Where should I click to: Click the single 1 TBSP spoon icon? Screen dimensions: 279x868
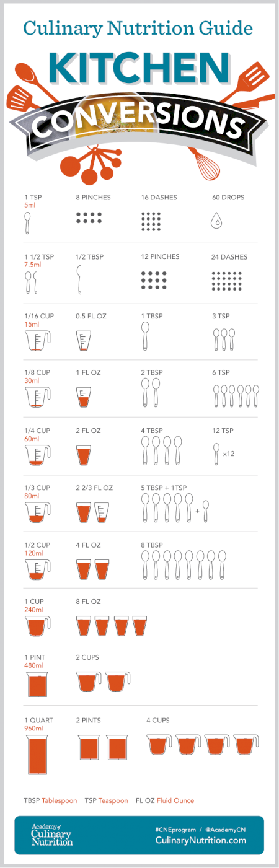pyautogui.click(x=145, y=336)
